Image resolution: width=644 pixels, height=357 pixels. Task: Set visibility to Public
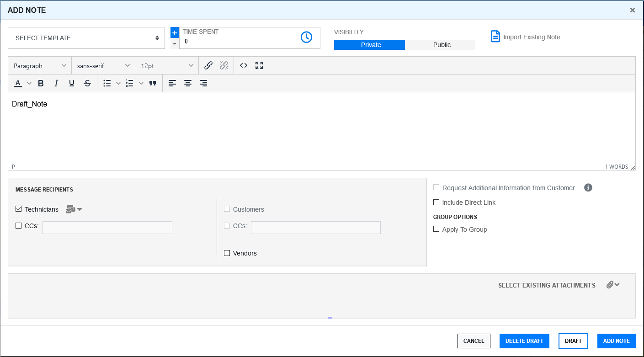[440, 45]
